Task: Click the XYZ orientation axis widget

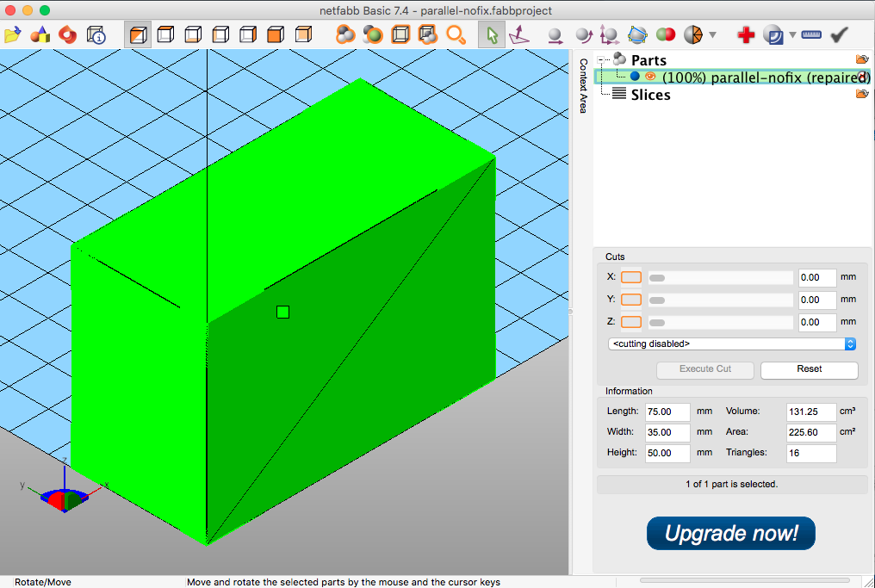Action: (x=63, y=487)
